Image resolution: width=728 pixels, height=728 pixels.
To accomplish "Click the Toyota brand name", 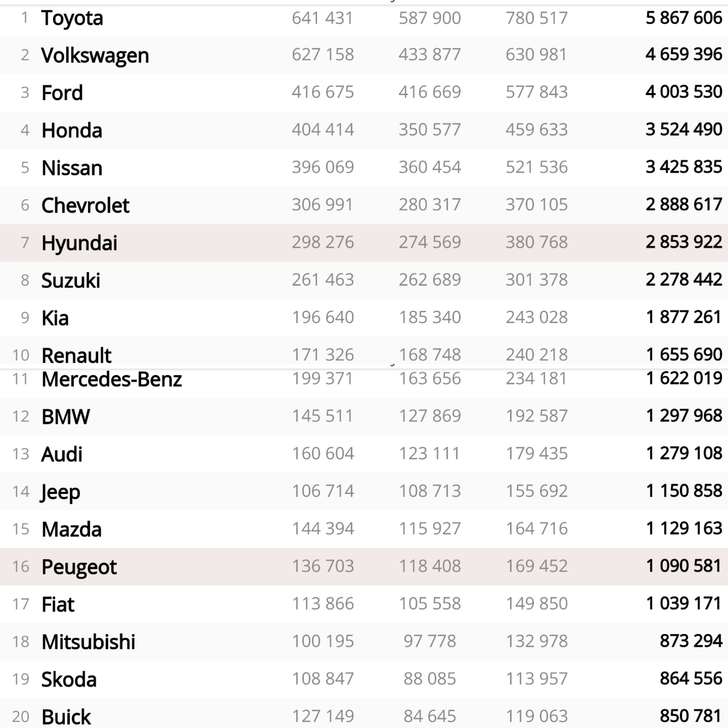I will (72, 19).
